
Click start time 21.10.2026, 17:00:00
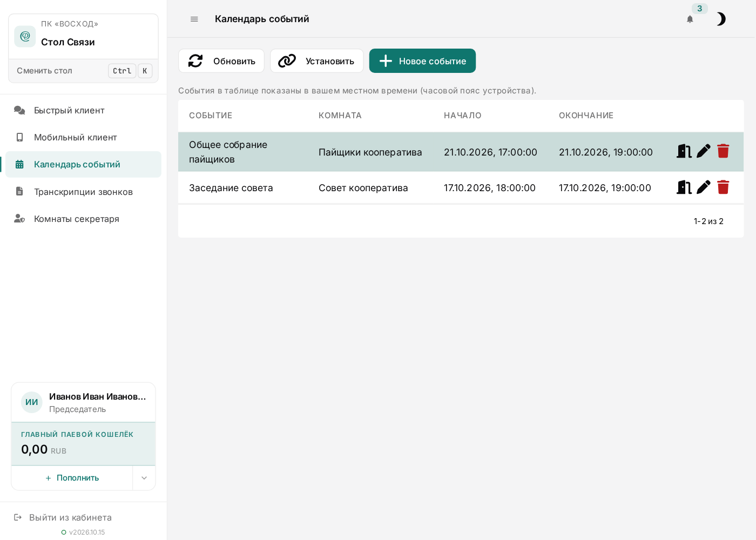pos(490,152)
